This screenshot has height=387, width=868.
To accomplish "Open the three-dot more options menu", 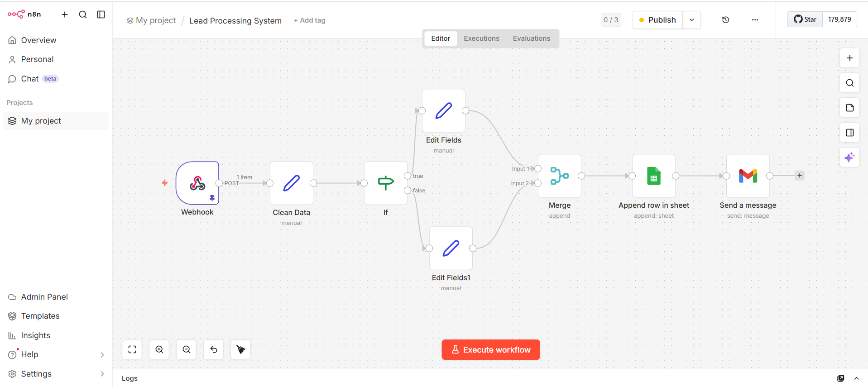I will pos(755,20).
